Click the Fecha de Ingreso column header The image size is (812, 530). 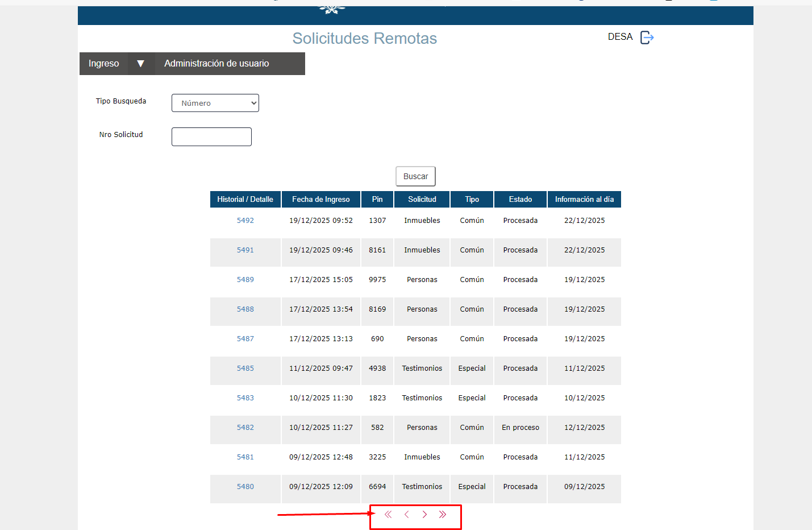pyautogui.click(x=320, y=199)
